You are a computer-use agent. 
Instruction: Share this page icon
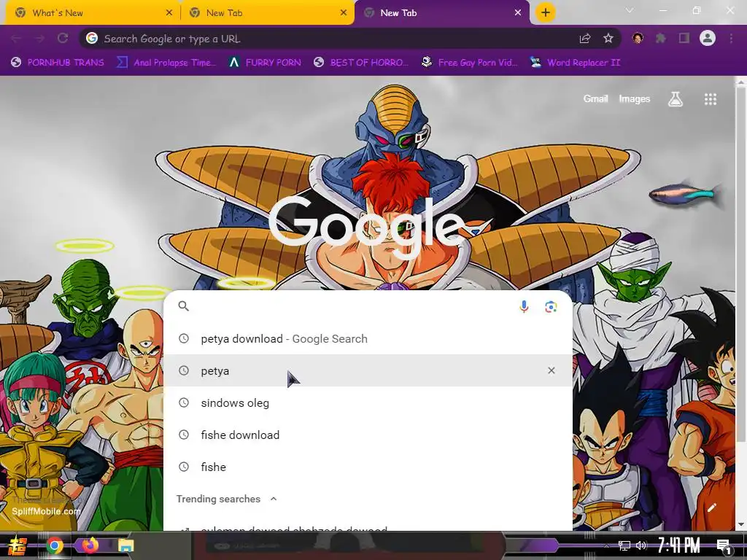[585, 39]
